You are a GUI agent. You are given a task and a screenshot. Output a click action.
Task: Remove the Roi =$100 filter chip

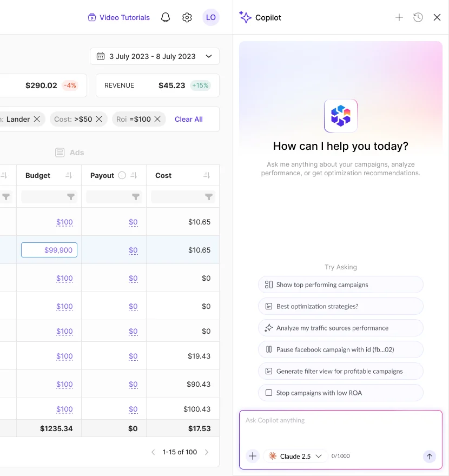tap(157, 119)
